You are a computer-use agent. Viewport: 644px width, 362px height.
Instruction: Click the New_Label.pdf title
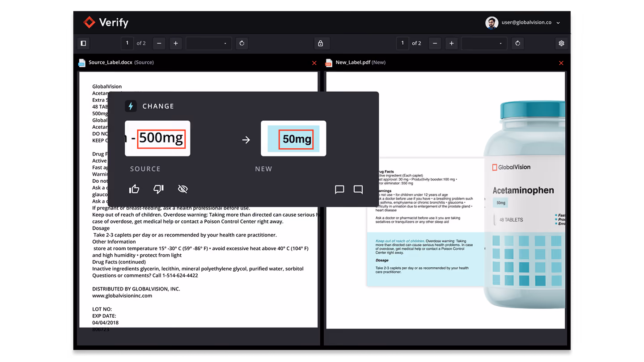click(353, 63)
